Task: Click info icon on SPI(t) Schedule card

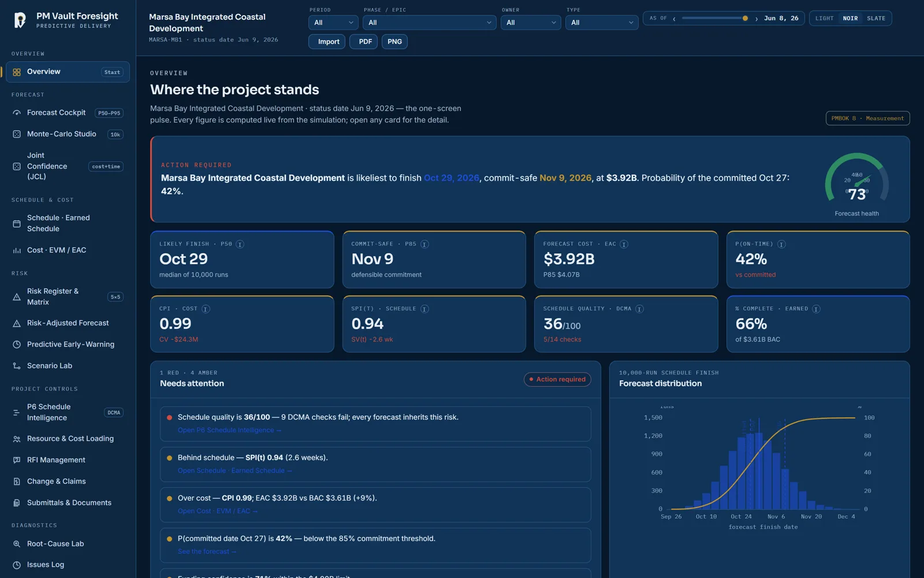Action: click(x=424, y=309)
